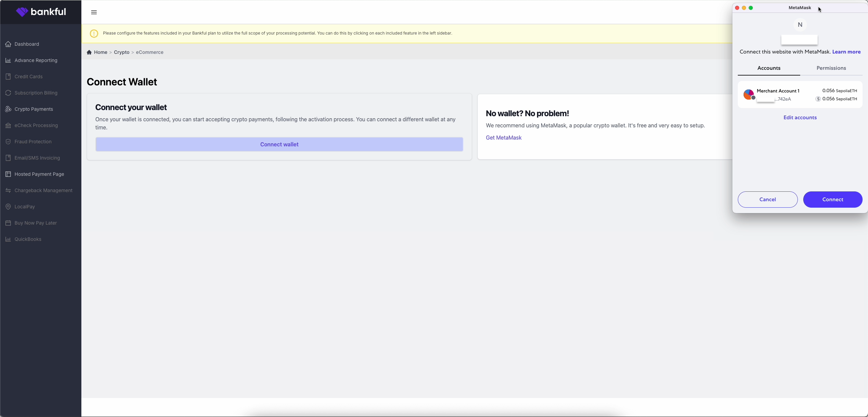The height and width of the screenshot is (417, 868).
Task: Click the Email/SMS Invoicing document icon
Action: click(8, 158)
